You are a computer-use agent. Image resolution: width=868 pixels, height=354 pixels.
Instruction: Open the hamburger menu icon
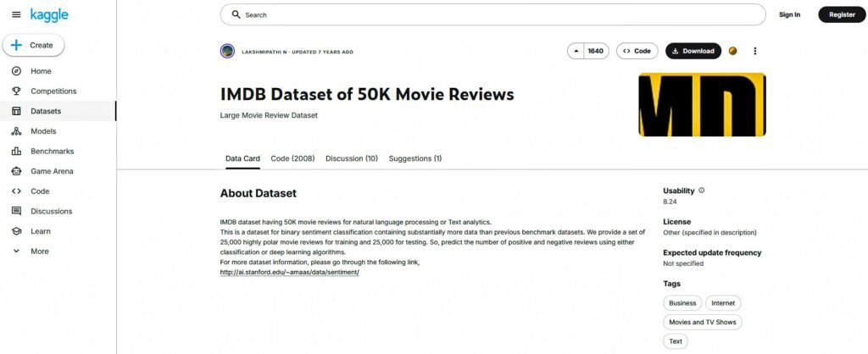click(x=15, y=15)
